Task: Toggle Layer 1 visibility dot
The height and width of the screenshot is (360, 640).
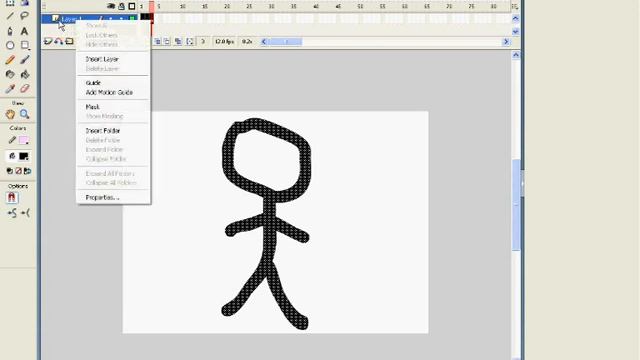Action: tap(111, 19)
